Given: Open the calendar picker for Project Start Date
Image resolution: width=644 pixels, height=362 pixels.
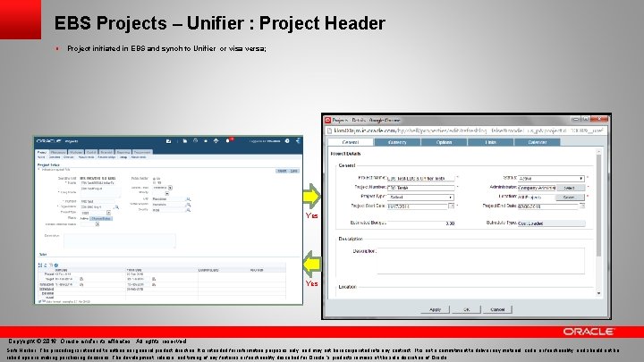Looking at the screenshot, I should pyautogui.click(x=451, y=206).
